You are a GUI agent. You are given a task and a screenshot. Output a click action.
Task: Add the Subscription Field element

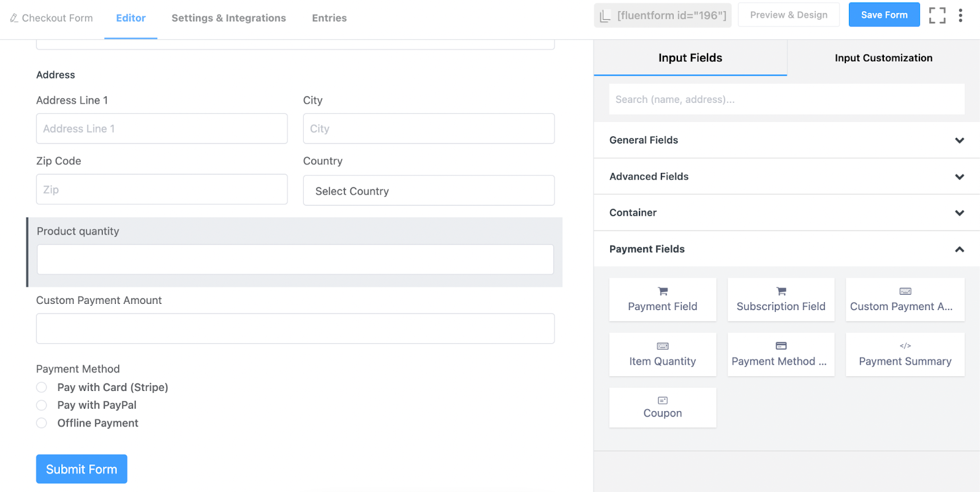[781, 300]
